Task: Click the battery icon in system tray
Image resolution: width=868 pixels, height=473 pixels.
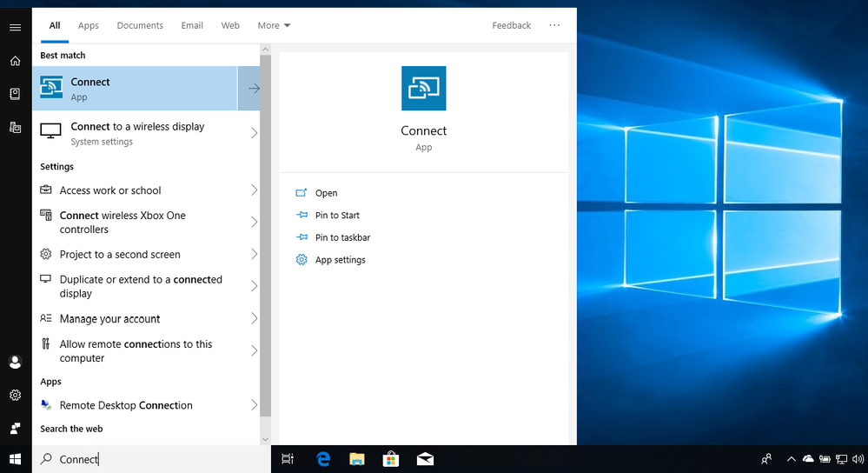Action: click(825, 459)
